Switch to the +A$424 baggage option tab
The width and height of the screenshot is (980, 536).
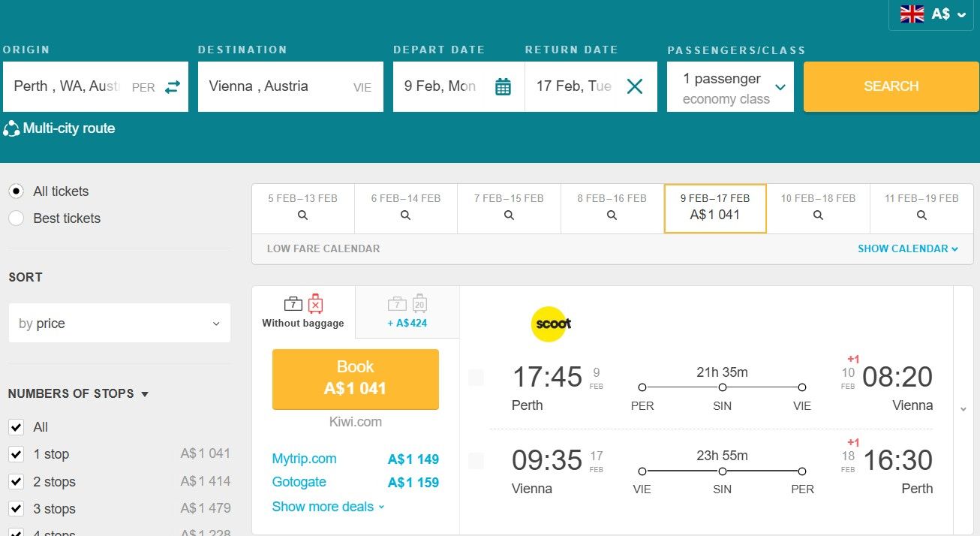tap(407, 312)
